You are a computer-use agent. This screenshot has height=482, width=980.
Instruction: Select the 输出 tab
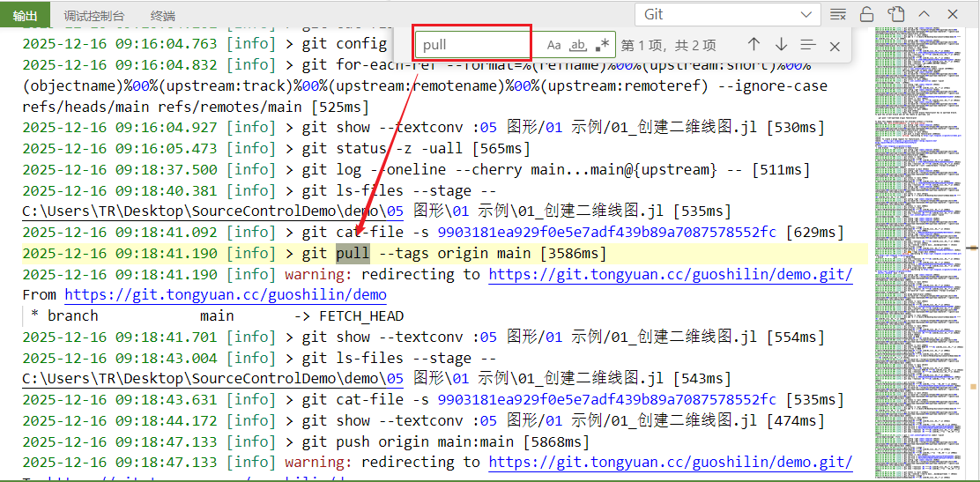[x=26, y=16]
